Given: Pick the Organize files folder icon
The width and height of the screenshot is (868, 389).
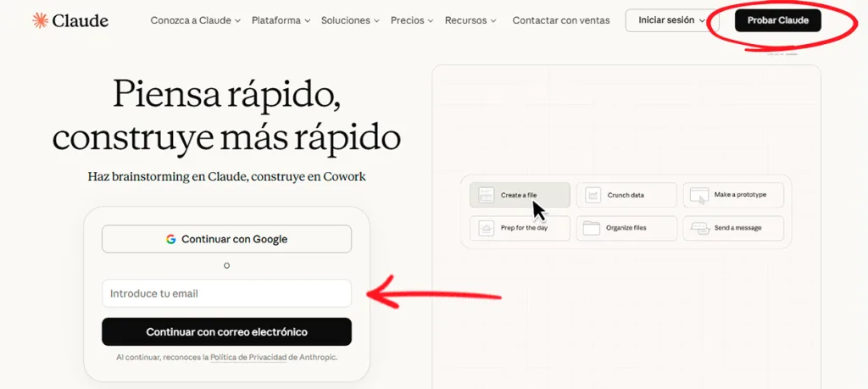Looking at the screenshot, I should point(592,227).
